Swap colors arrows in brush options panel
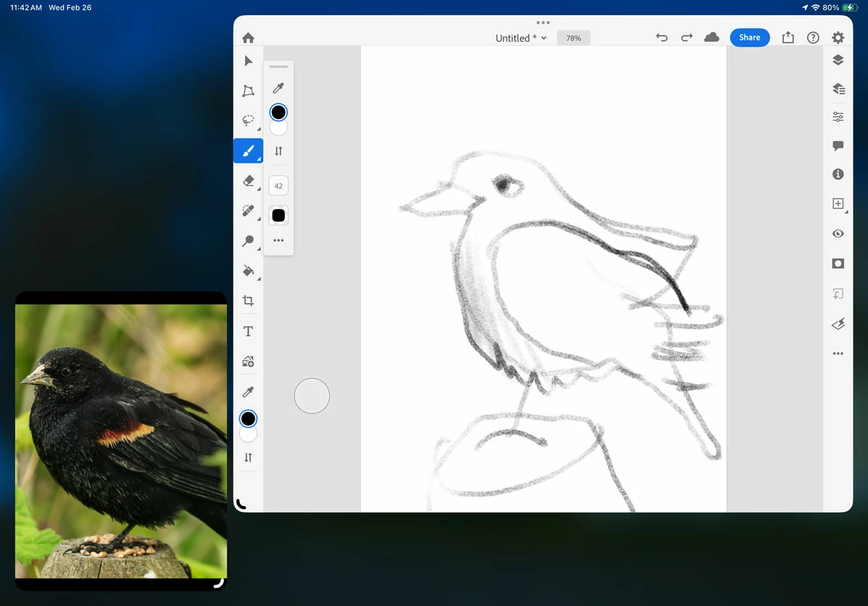 278,151
